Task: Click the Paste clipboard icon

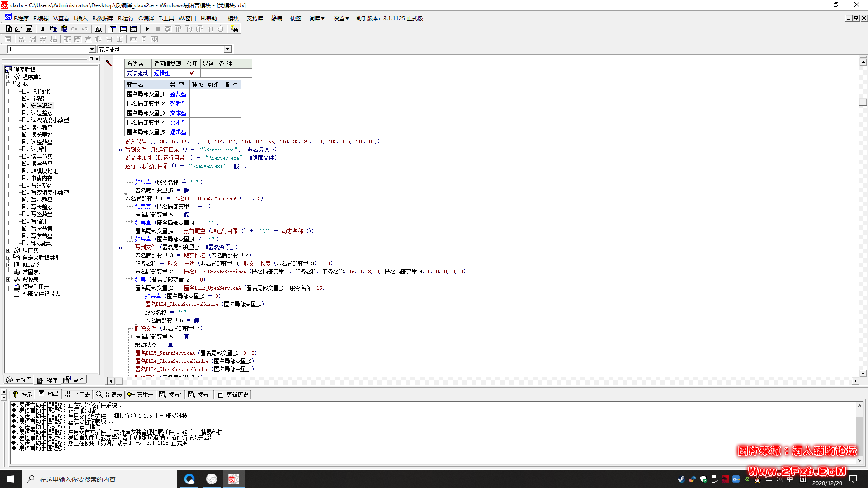Action: pyautogui.click(x=64, y=28)
